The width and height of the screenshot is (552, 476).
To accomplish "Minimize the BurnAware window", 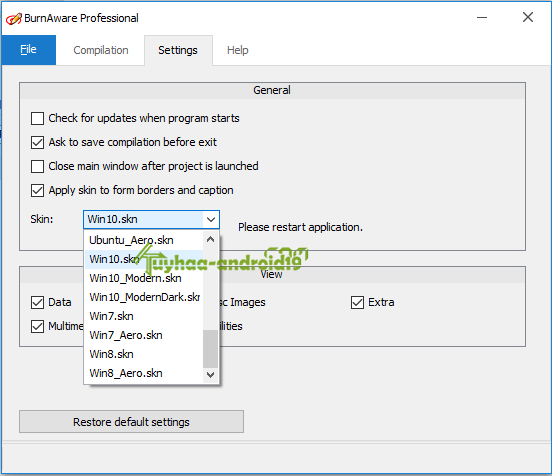I will click(482, 17).
